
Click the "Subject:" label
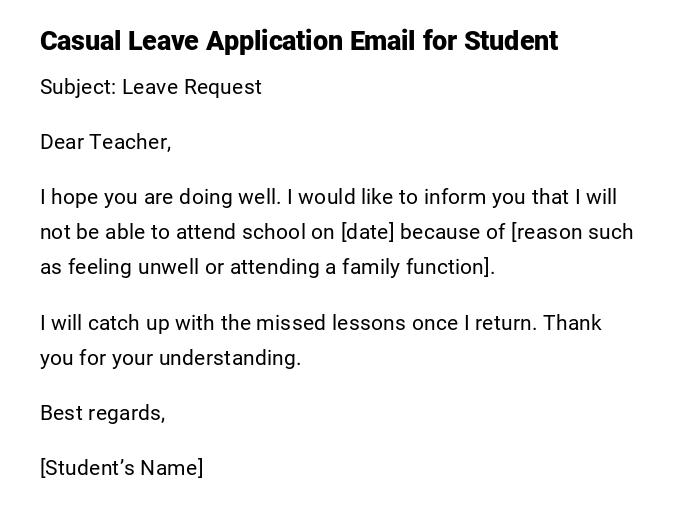[x=78, y=87]
